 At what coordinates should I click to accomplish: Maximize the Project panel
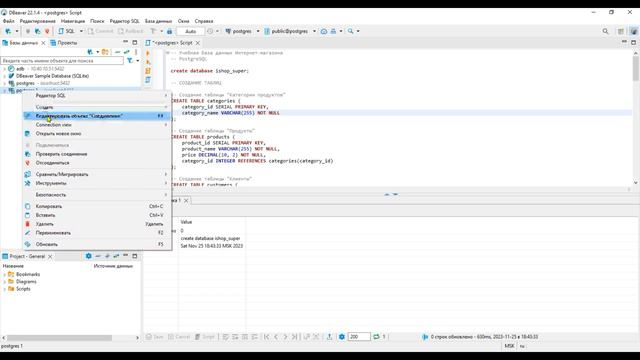(135, 256)
